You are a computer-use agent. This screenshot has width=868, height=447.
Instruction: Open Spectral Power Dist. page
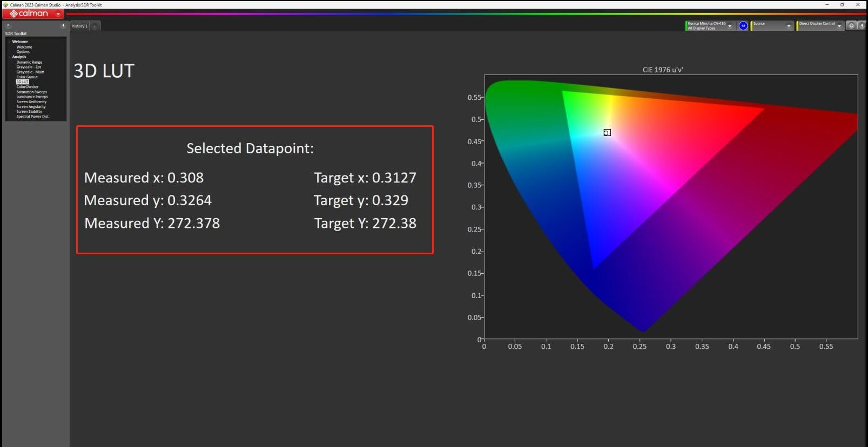33,117
